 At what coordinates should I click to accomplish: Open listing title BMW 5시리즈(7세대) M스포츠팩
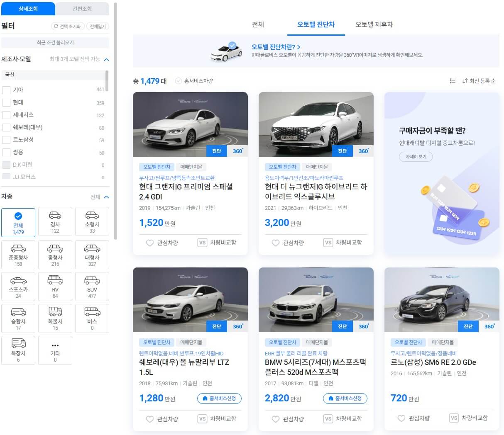(x=316, y=367)
